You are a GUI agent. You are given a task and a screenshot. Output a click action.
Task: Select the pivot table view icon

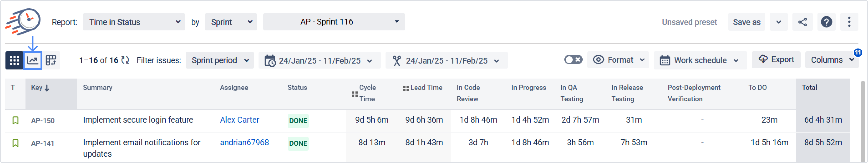point(51,60)
